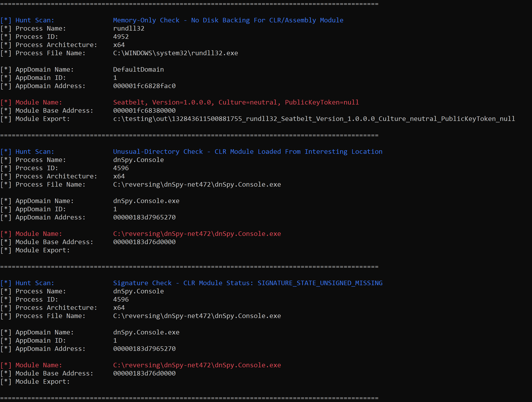Click 'Module Export:' label in Unusual-Directory section

tap(43, 250)
